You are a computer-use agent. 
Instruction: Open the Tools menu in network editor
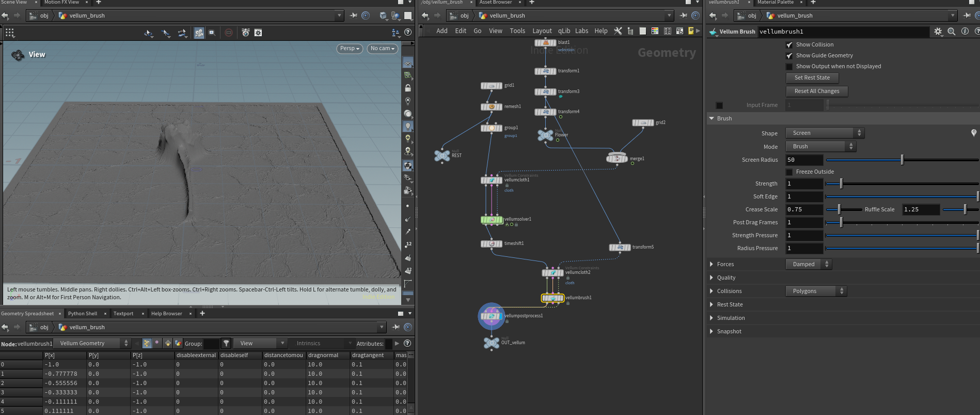click(x=517, y=31)
